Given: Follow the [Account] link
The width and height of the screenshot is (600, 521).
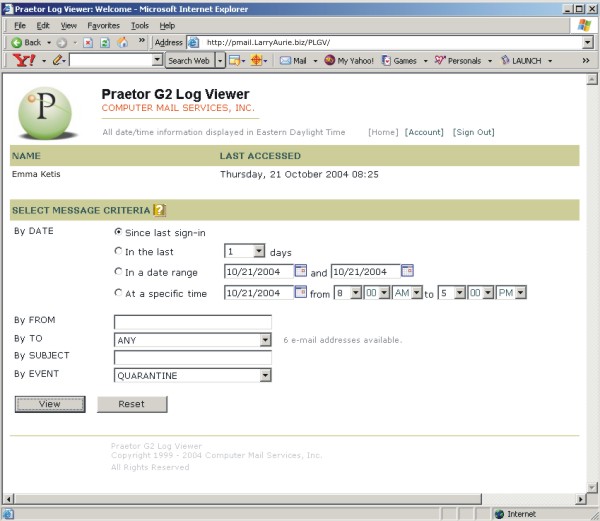Looking at the screenshot, I should (x=424, y=132).
